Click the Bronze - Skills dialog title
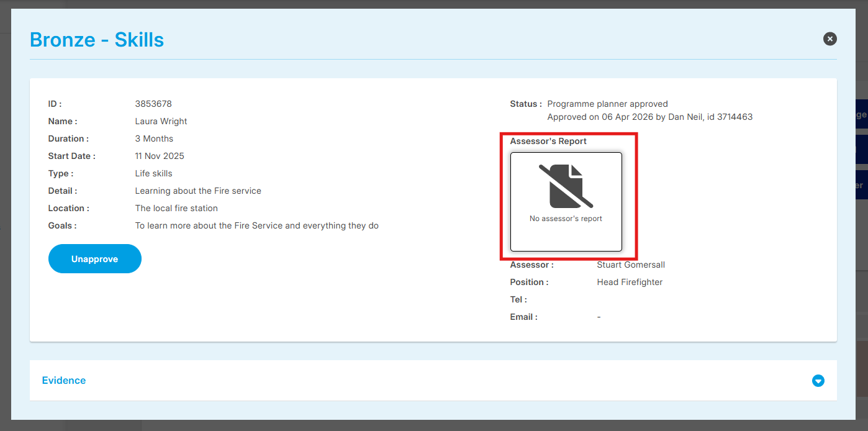 pyautogui.click(x=97, y=40)
